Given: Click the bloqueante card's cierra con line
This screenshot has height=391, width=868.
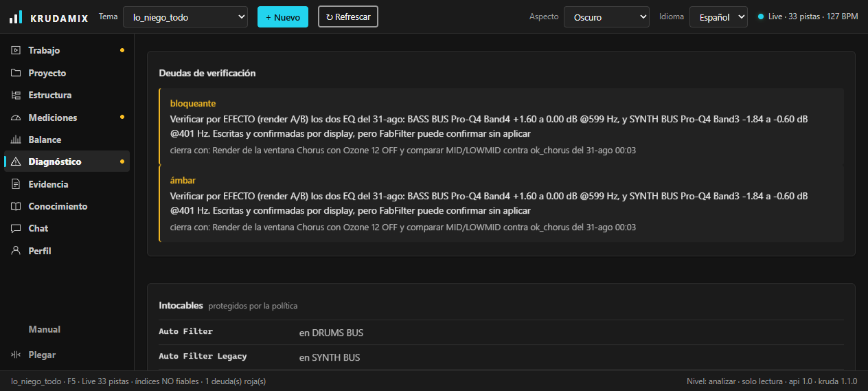Looking at the screenshot, I should click(403, 150).
